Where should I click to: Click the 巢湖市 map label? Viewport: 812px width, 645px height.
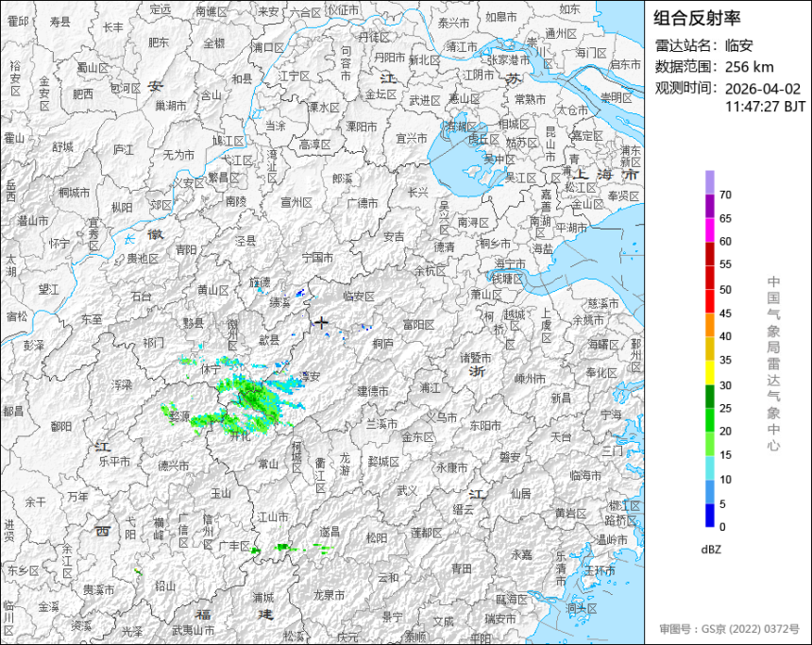[171, 105]
